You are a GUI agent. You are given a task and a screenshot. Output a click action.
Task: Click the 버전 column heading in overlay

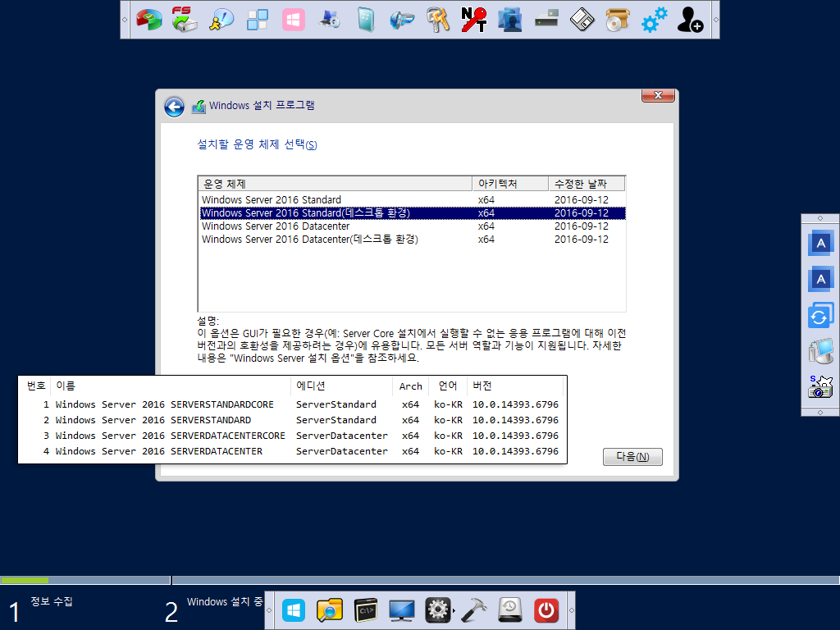(x=482, y=386)
